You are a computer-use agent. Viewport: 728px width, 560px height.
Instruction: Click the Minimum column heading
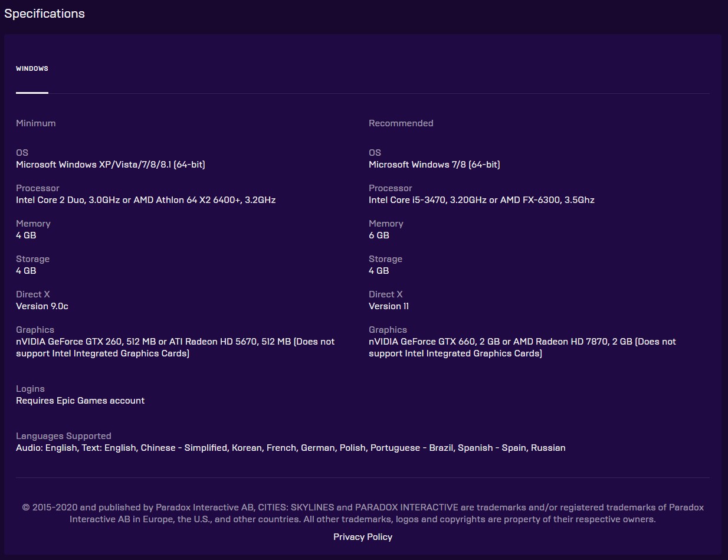click(36, 123)
